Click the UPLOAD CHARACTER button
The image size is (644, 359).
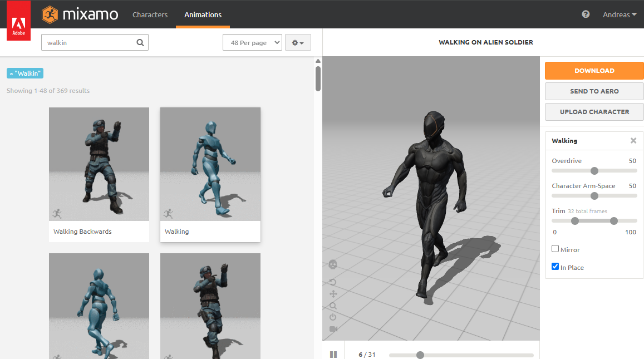click(594, 112)
